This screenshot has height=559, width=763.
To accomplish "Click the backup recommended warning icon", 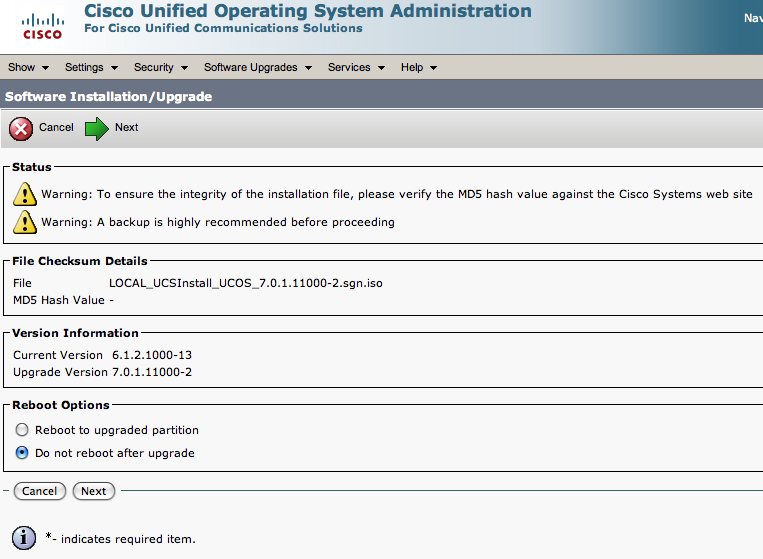I will (x=25, y=222).
